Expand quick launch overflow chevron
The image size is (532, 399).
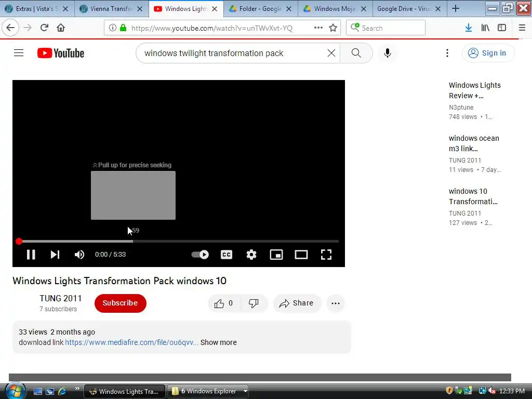tap(77, 389)
